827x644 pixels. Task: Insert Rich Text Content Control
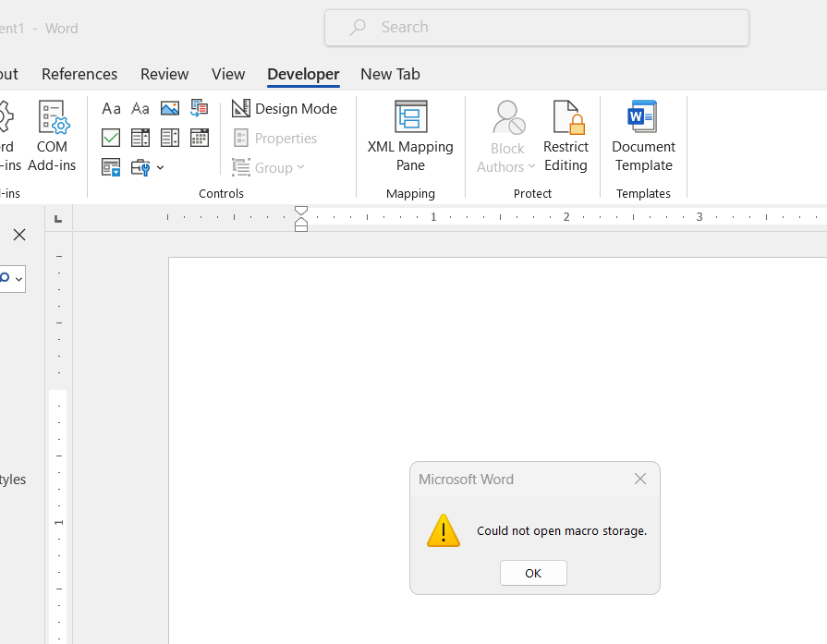pos(111,109)
